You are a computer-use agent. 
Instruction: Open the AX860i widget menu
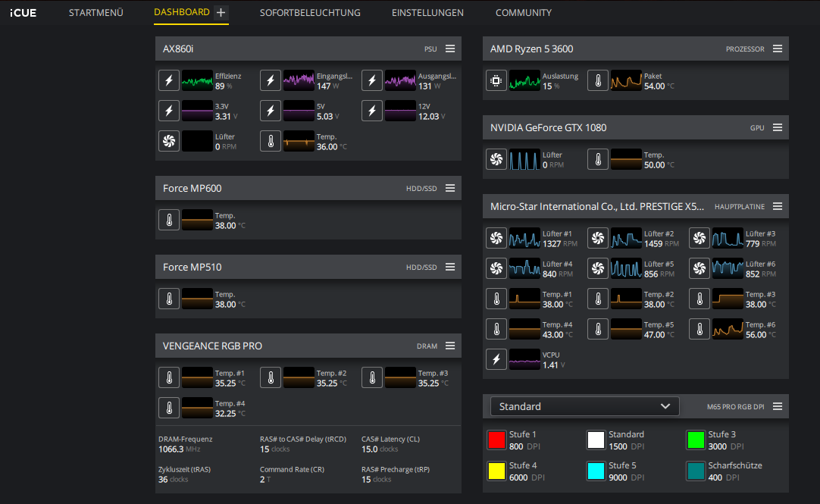450,49
